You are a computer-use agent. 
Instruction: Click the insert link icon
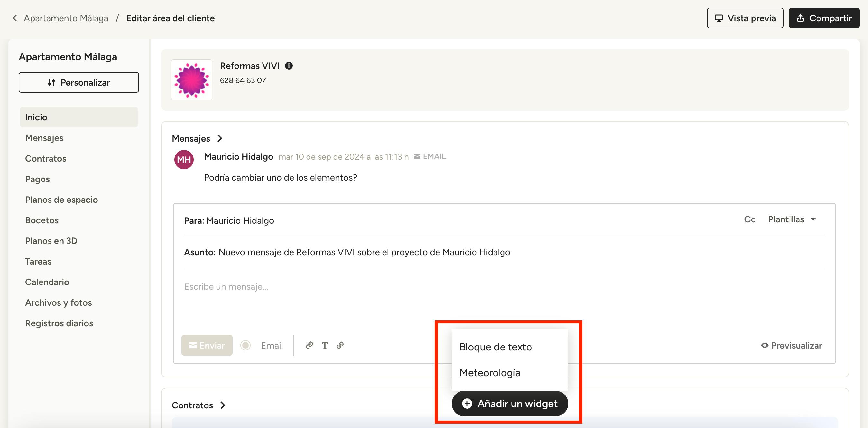(x=340, y=345)
